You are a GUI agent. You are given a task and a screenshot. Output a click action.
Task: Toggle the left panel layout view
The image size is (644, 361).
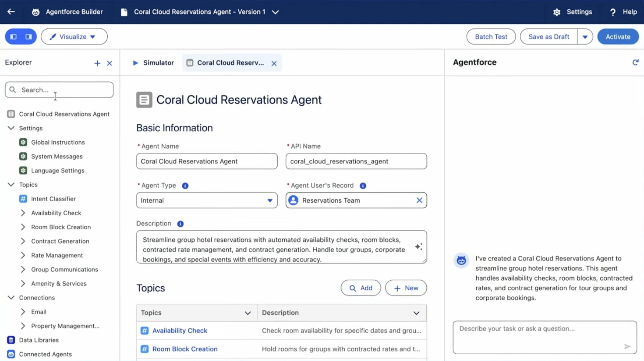(13, 36)
